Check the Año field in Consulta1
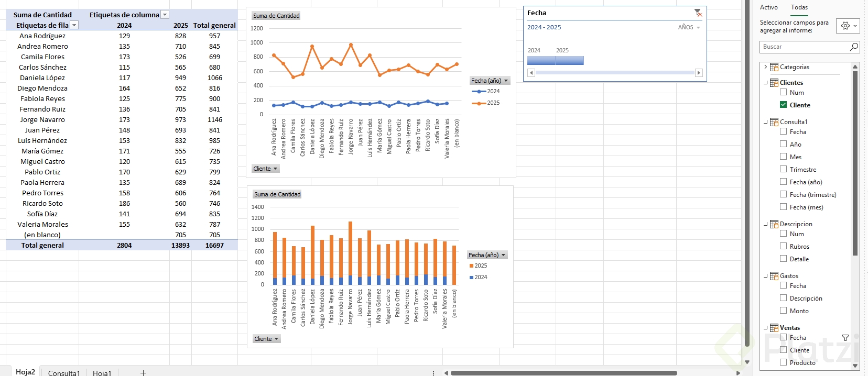This screenshot has width=868, height=376. tap(784, 144)
